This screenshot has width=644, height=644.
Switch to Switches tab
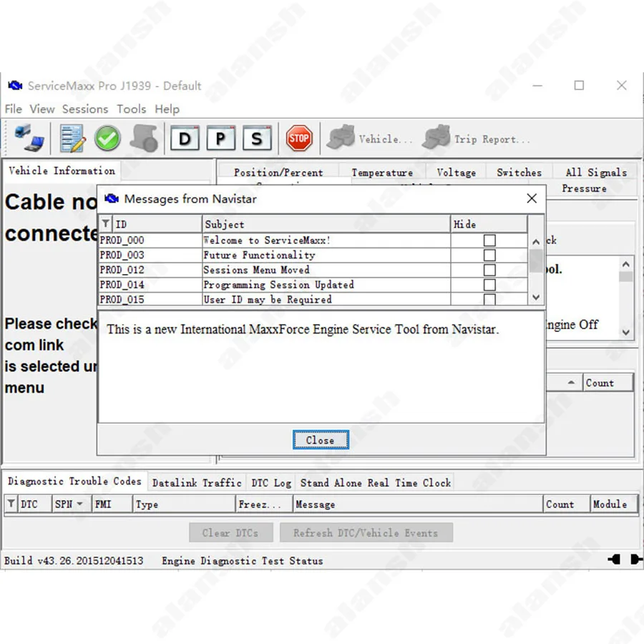click(x=519, y=172)
